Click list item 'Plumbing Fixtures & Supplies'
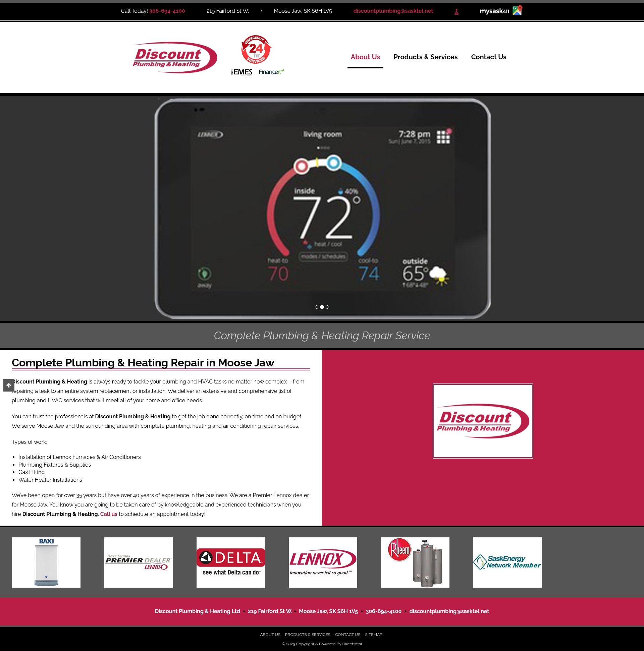This screenshot has width=644, height=651. click(x=55, y=465)
